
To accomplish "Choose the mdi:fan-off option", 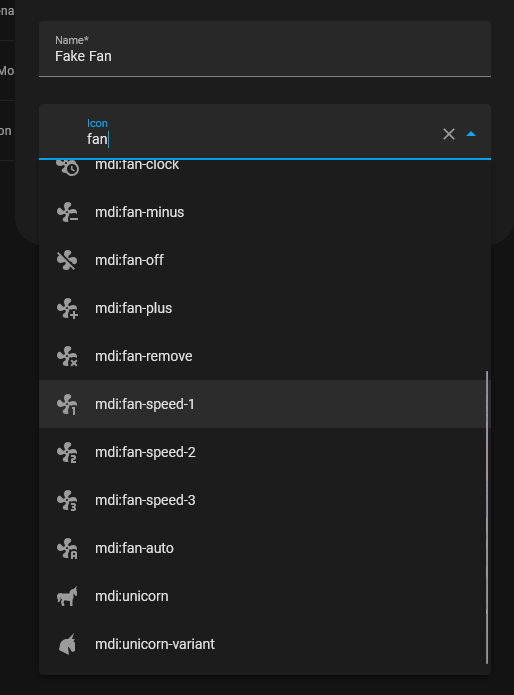I will (265, 260).
